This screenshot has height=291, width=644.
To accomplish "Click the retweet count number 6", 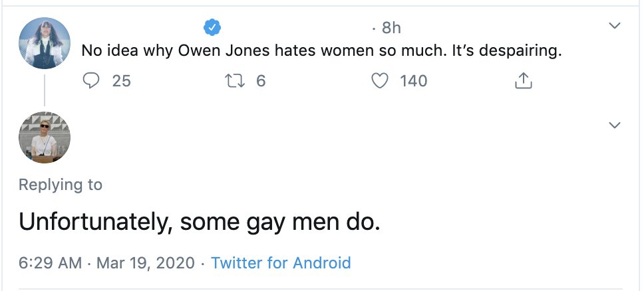I will pyautogui.click(x=261, y=81).
